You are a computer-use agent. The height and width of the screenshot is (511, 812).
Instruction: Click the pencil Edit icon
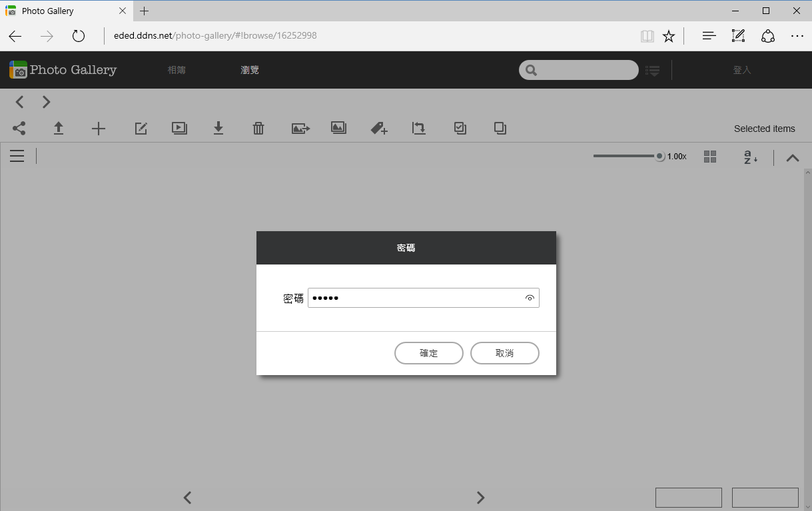(141, 129)
